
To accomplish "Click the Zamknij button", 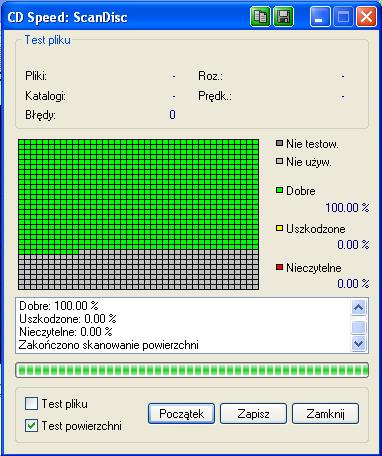I will click(325, 414).
